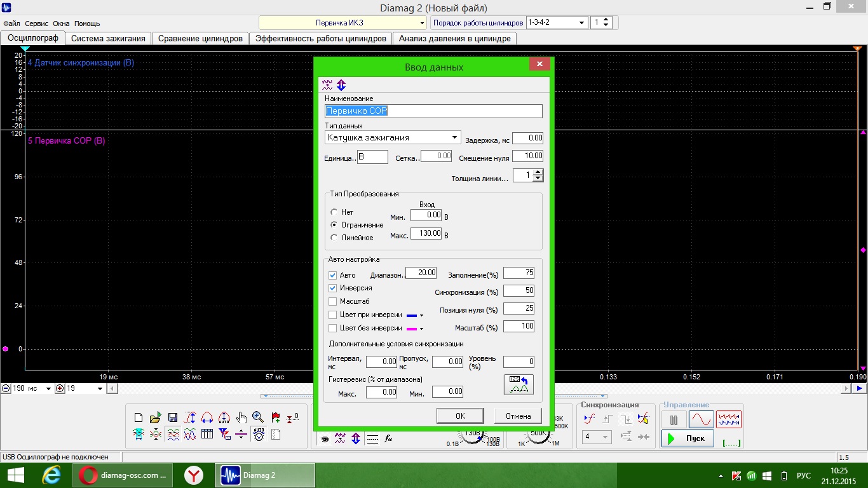Click the new file icon in bottom toolbar

[139, 417]
